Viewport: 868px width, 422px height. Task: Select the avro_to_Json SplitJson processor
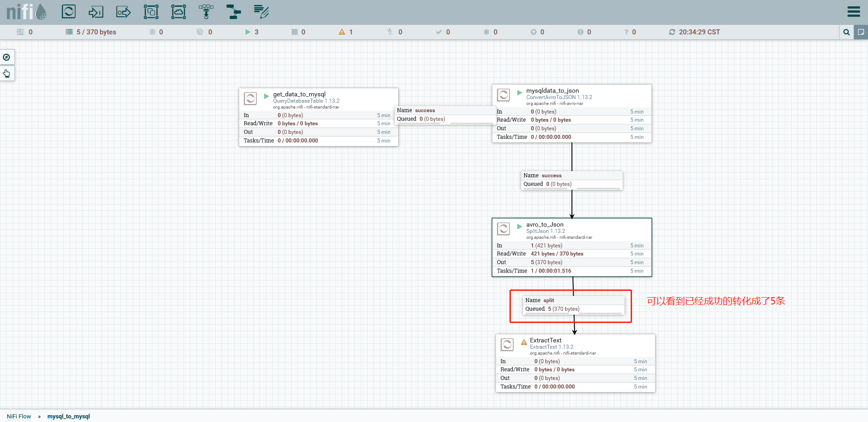coord(572,247)
